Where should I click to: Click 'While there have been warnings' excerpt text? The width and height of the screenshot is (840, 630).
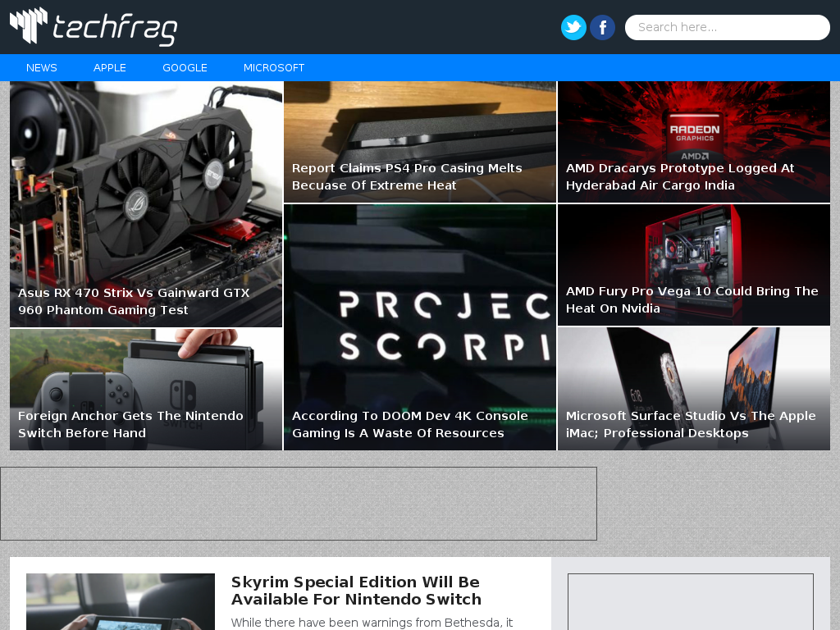(x=372, y=623)
